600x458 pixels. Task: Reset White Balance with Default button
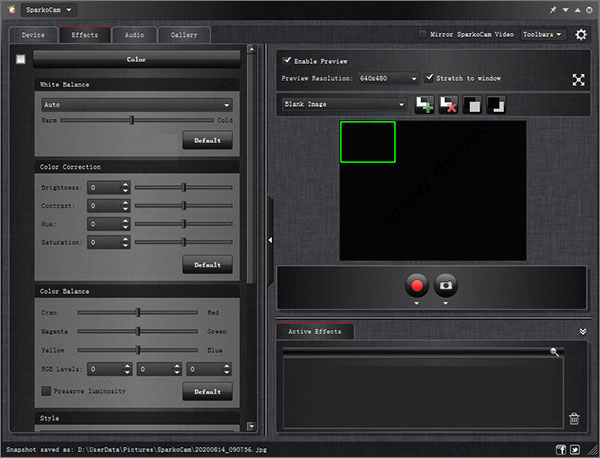pyautogui.click(x=207, y=140)
